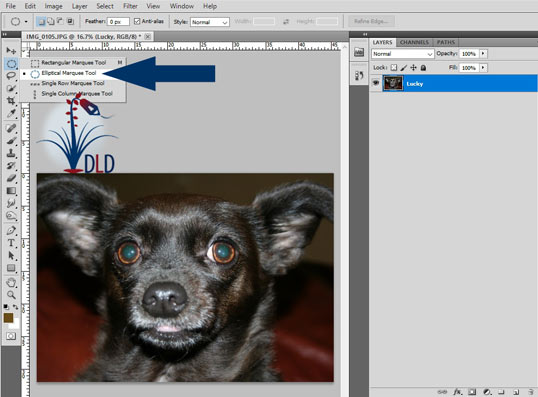Select the Elliptical Marquee tool in toolbar
Image resolution: width=538 pixels, height=397 pixels.
click(x=11, y=63)
